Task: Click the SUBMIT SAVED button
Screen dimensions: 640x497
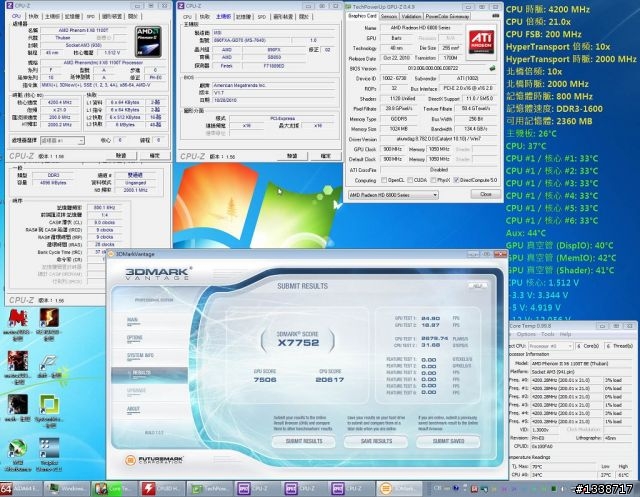Action: click(x=448, y=441)
